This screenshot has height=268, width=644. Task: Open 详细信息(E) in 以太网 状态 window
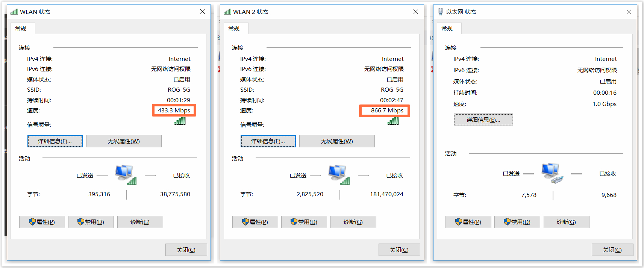483,120
